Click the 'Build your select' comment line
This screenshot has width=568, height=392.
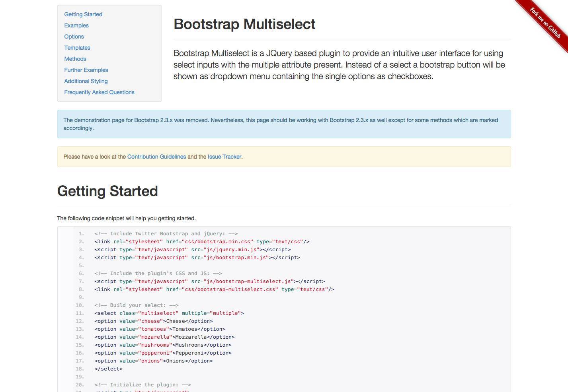coord(137,305)
